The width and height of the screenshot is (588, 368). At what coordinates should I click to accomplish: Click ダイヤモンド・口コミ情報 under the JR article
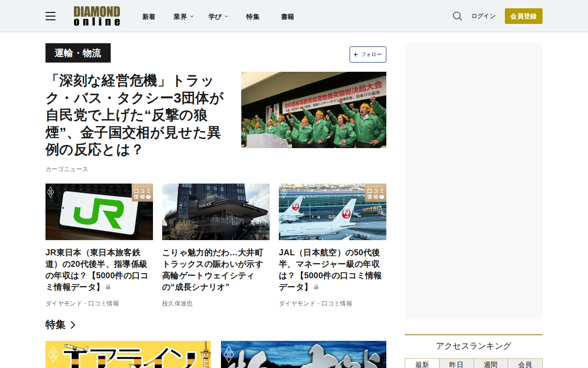point(82,304)
